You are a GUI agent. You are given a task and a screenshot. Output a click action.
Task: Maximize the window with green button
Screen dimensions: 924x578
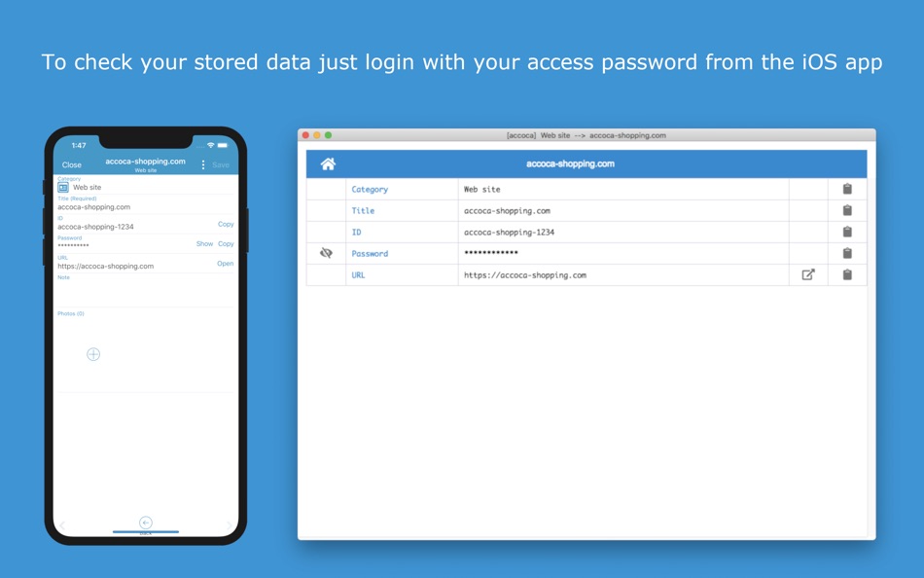328,135
